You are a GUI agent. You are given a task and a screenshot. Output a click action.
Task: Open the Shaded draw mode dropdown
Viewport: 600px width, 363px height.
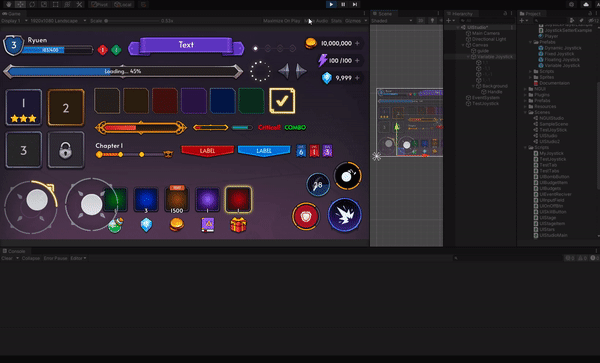click(391, 21)
